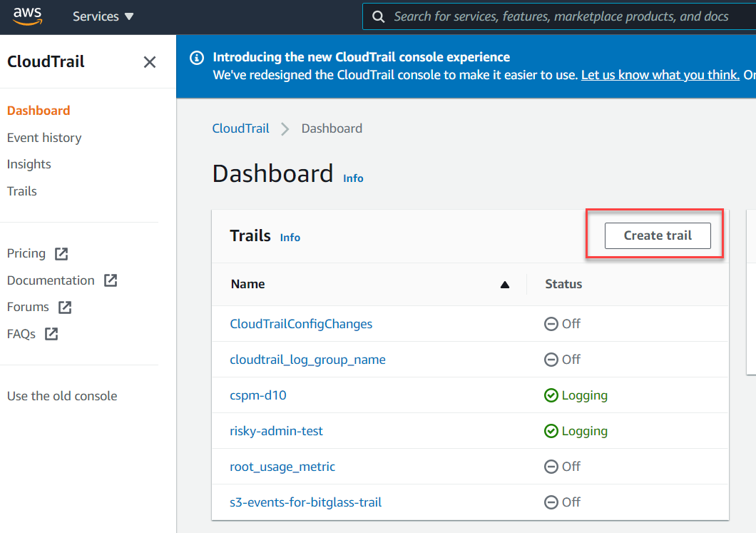Click the info icon on the blue banner
756x533 pixels.
(196, 57)
